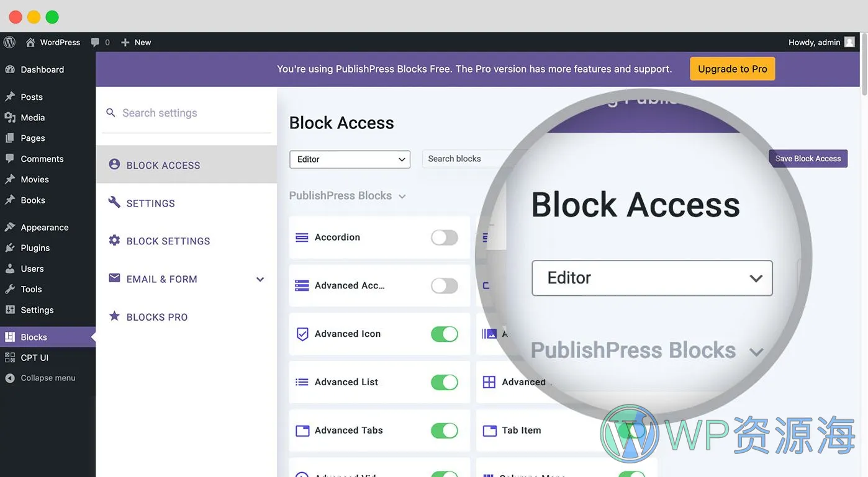This screenshot has width=868, height=477.
Task: Open the Movies post type menu
Action: (48, 179)
